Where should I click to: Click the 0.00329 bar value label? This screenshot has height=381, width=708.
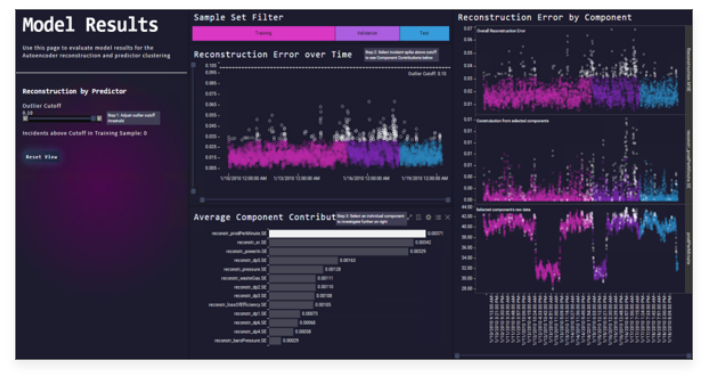pyautogui.click(x=418, y=251)
